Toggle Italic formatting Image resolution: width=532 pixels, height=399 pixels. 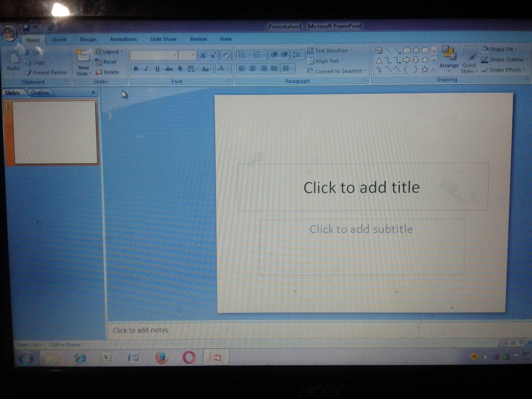pos(146,69)
